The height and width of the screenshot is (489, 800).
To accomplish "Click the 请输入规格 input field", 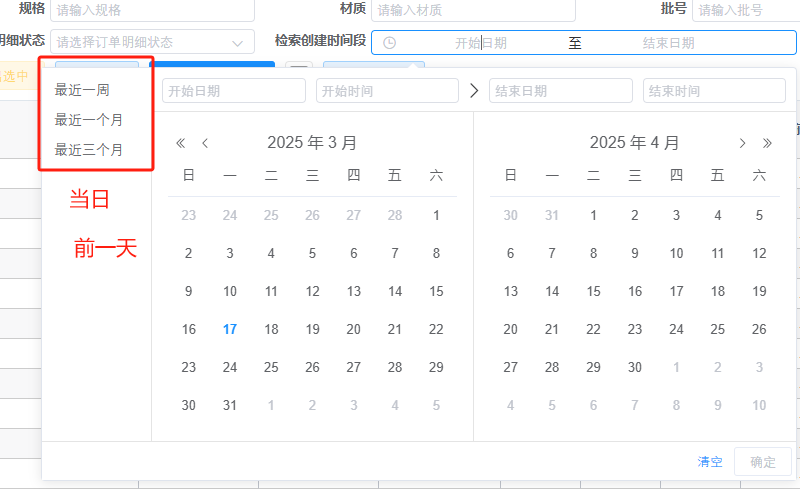I will click(153, 10).
